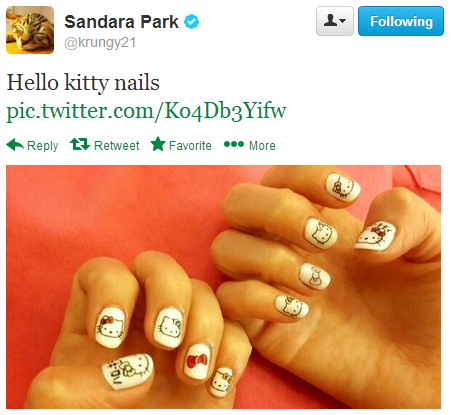This screenshot has height=415, width=451.
Task: Click the @krungy21 handle
Action: point(100,43)
